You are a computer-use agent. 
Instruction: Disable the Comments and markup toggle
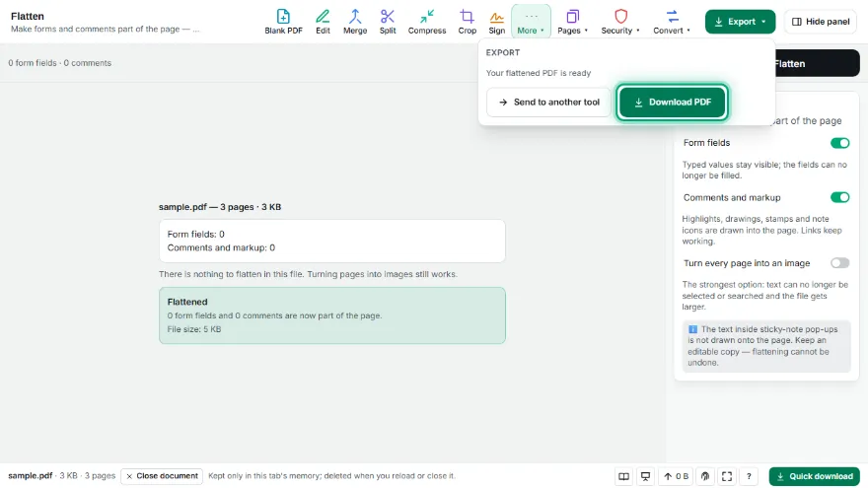(839, 197)
